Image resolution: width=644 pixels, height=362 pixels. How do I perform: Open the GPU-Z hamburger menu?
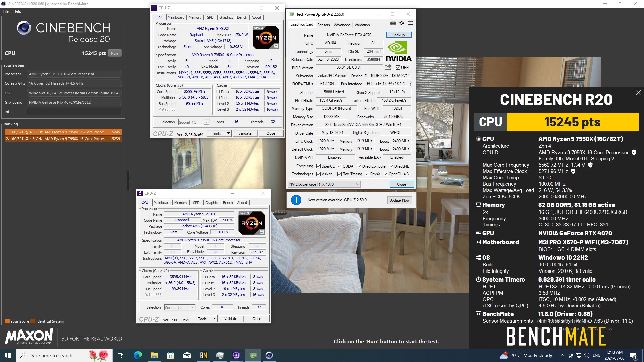410,23
